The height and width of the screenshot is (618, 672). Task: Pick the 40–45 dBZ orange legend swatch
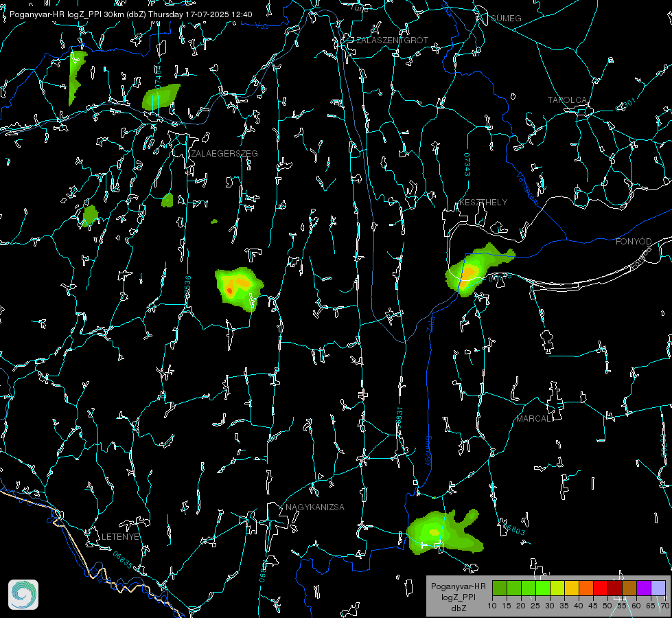click(x=586, y=588)
